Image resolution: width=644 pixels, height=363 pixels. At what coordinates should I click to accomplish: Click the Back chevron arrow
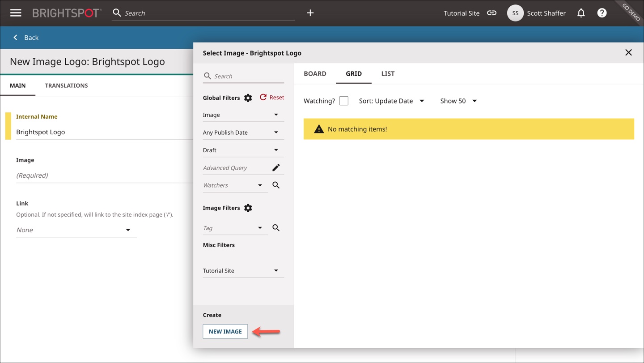pos(15,38)
